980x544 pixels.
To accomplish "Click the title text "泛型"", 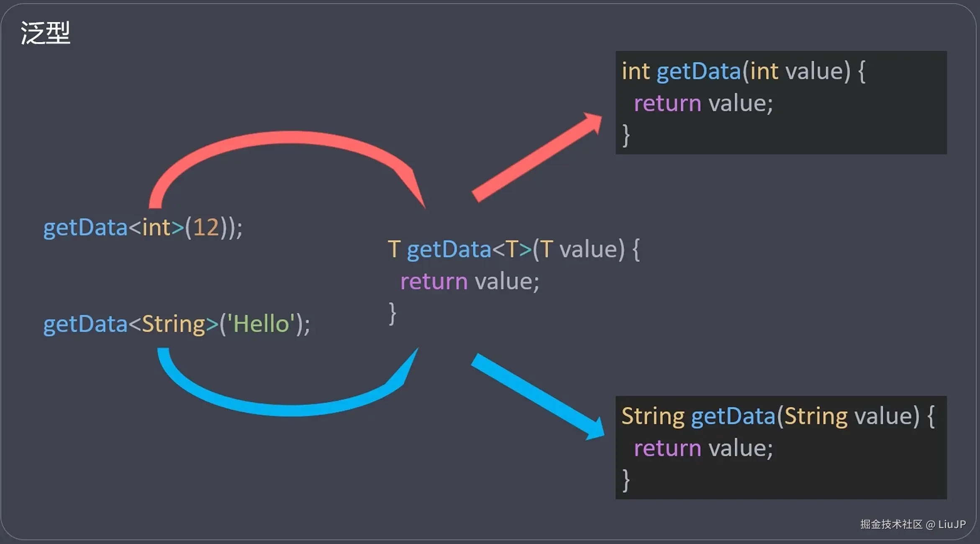I will [45, 33].
